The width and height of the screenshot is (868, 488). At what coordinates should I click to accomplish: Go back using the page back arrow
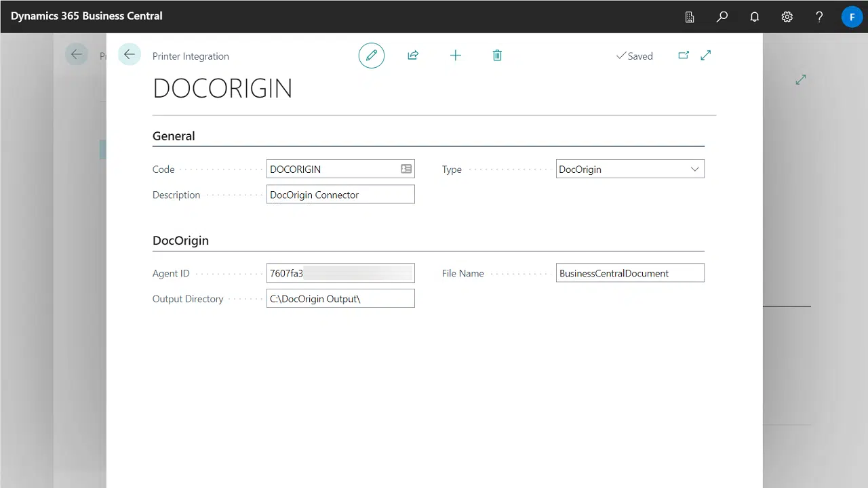(x=129, y=54)
